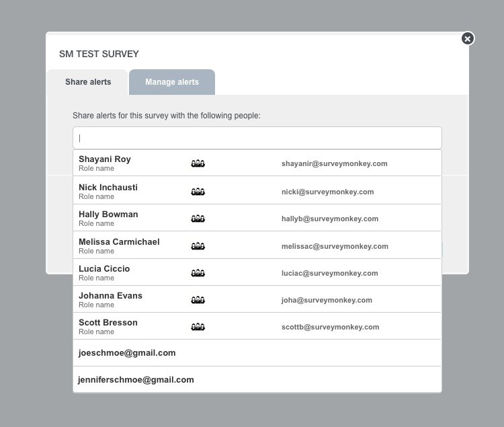Click group icon beside Shayani Roy
This screenshot has width=504, height=427.
coord(198,163)
